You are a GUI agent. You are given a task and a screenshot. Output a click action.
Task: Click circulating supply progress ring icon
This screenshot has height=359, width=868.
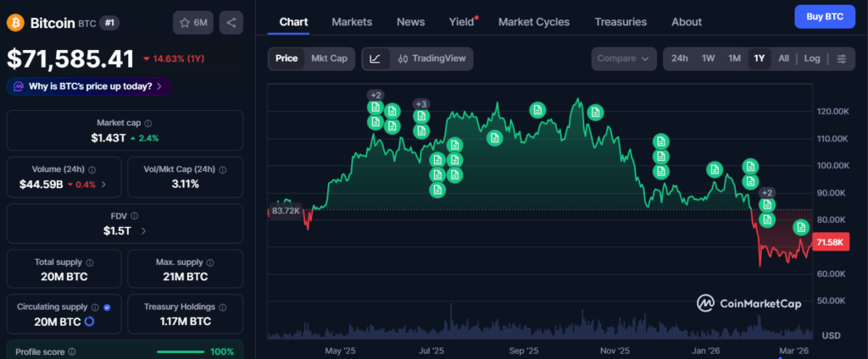click(90, 322)
